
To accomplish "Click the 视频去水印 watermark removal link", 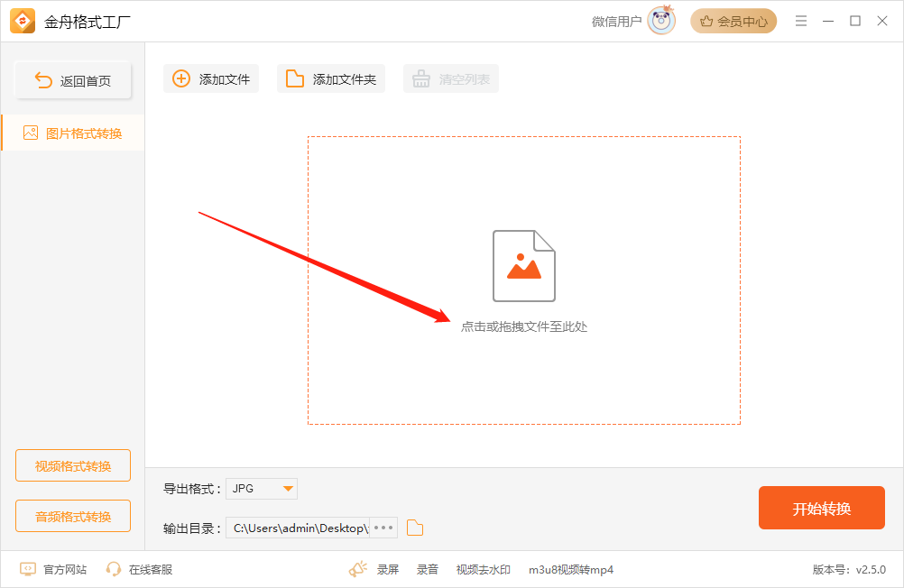I will pyautogui.click(x=484, y=569).
